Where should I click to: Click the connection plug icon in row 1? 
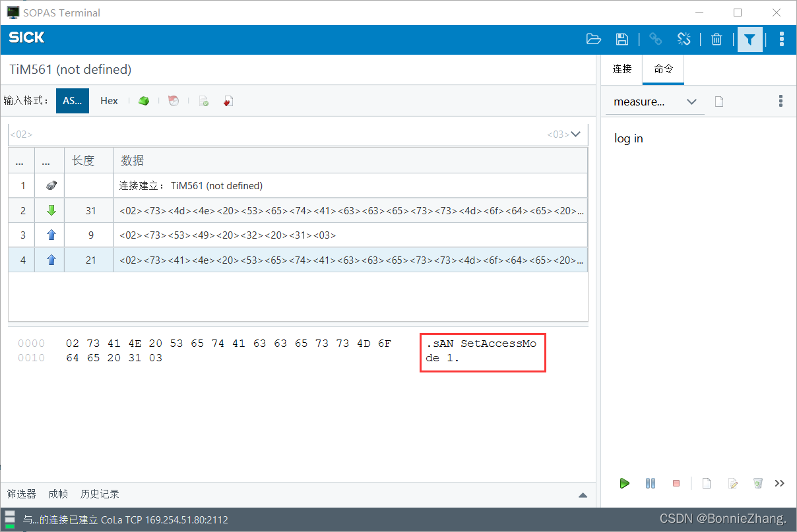51,186
